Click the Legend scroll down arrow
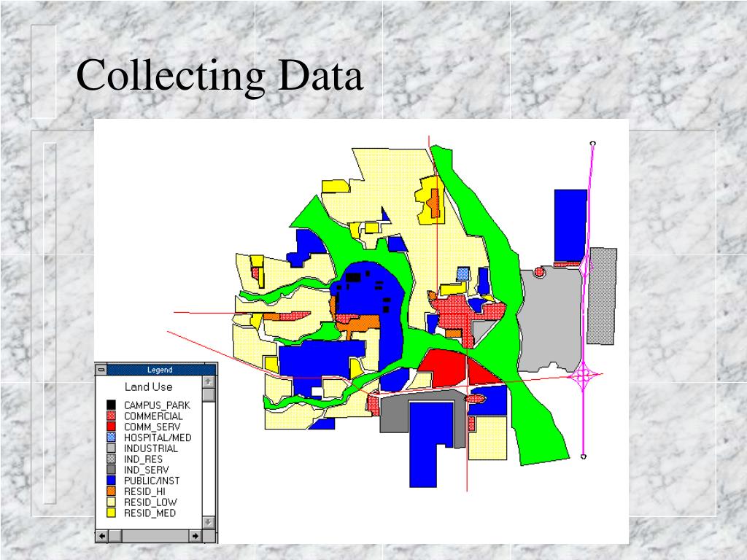The height and width of the screenshot is (560, 747). pyautogui.click(x=208, y=522)
